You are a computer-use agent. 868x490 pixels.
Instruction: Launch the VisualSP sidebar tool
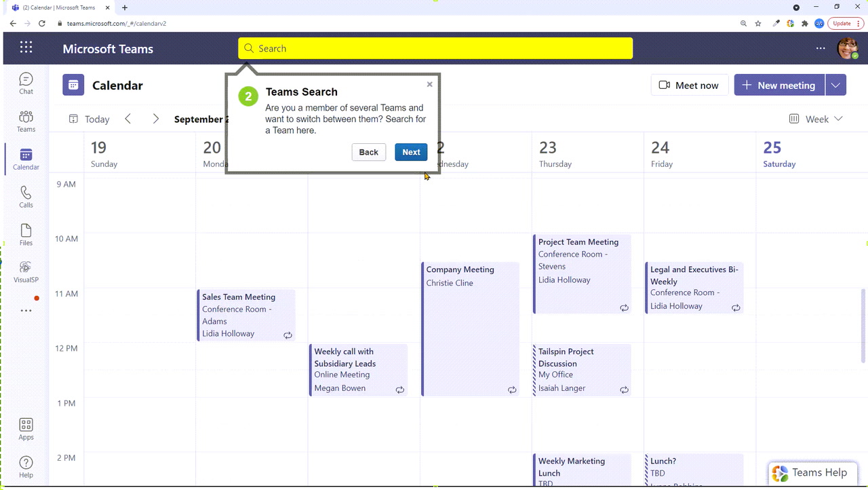[x=26, y=271]
